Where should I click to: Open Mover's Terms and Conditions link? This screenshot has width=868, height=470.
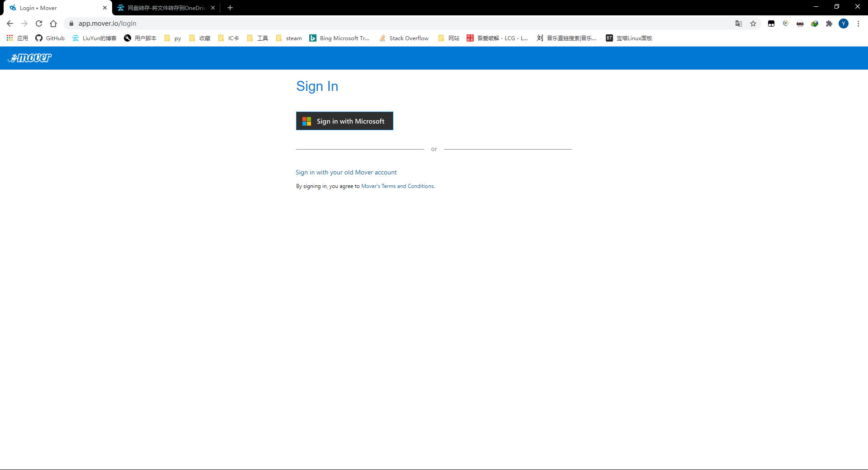(x=398, y=186)
